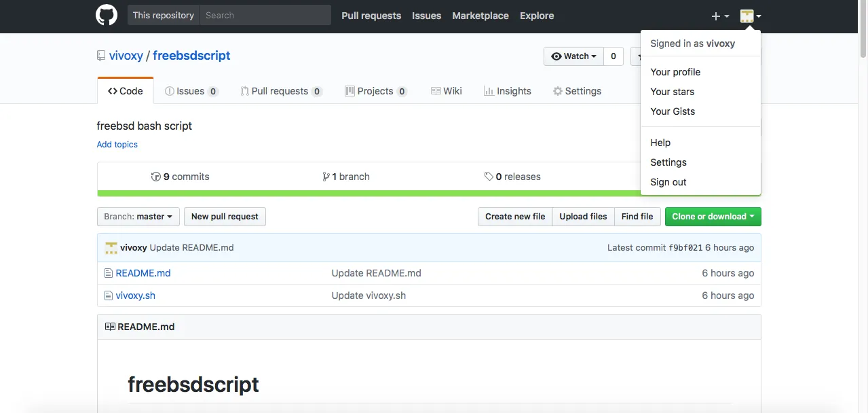Click file icon next to vivoxy.sh
The width and height of the screenshot is (868, 413).
tap(108, 295)
